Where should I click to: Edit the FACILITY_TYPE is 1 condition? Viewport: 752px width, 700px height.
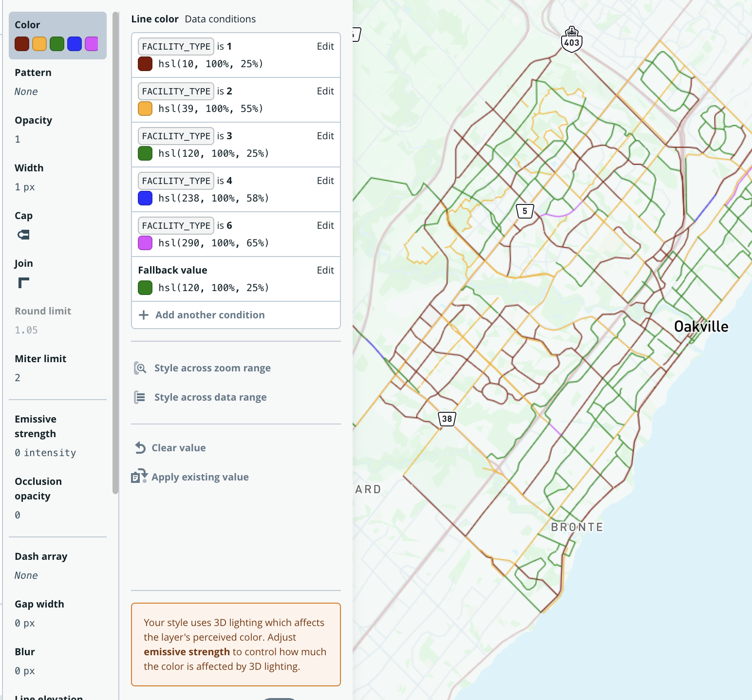tap(325, 46)
